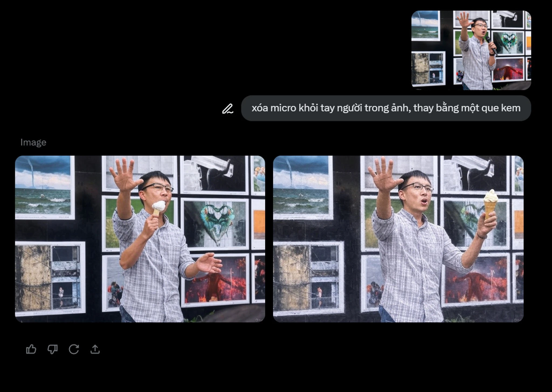The width and height of the screenshot is (552, 392).
Task: Open generated image of man holding cone
Action: [398, 239]
